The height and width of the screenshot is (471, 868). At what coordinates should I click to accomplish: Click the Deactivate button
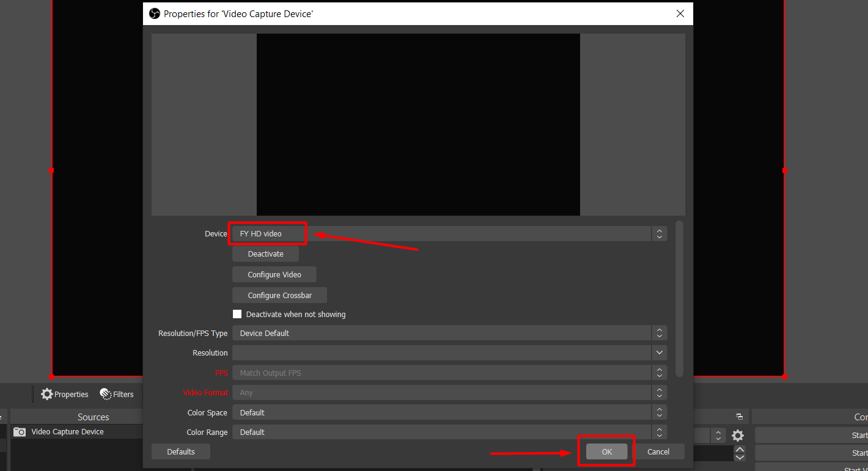[265, 254]
